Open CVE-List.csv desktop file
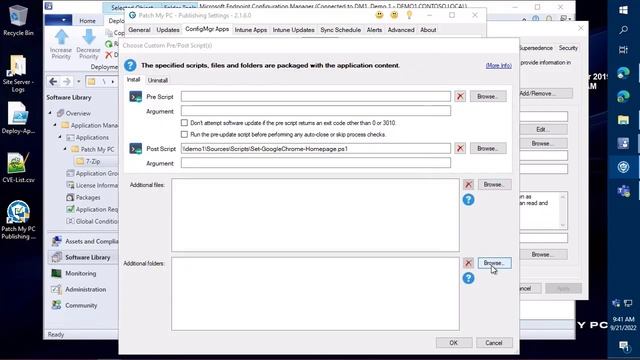This screenshot has width=640, height=360. [x=18, y=167]
